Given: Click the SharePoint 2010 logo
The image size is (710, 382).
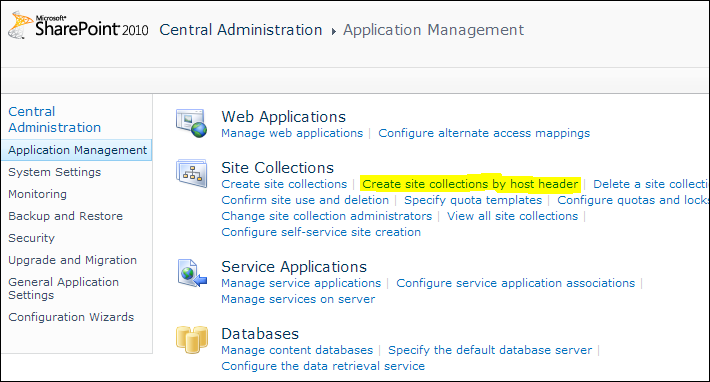Looking at the screenshot, I should pos(78,25).
